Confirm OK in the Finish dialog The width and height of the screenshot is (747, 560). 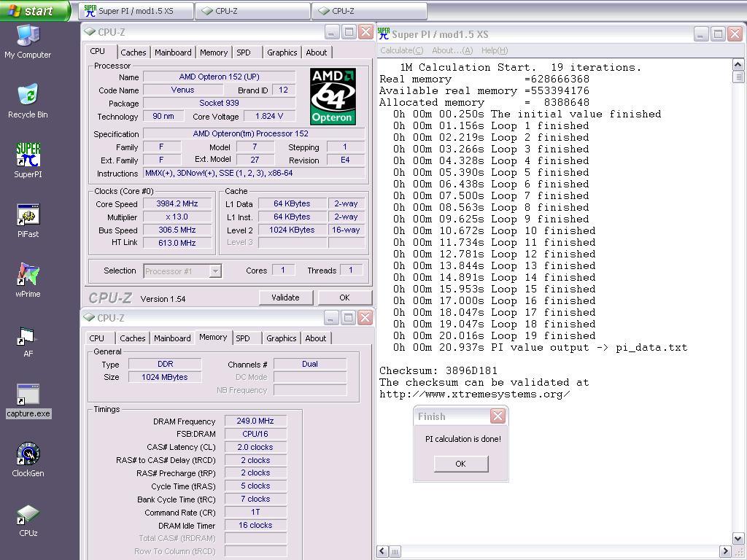coord(461,463)
